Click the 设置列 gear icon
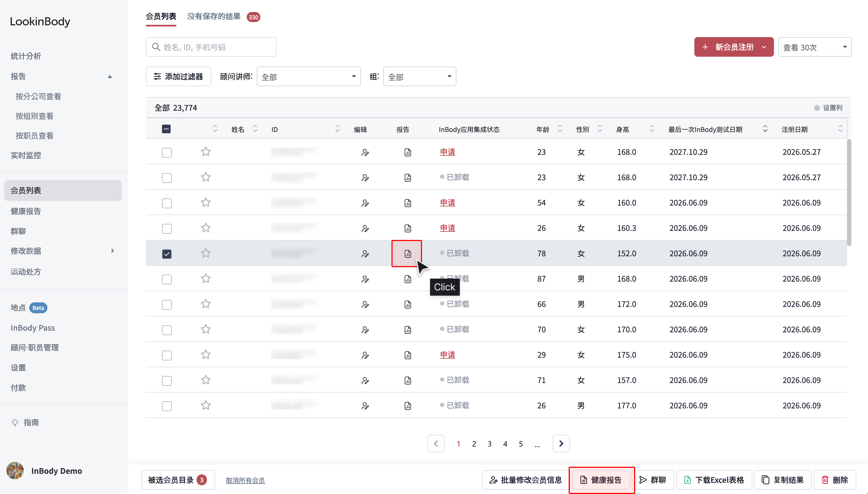The width and height of the screenshot is (868, 494). point(817,108)
